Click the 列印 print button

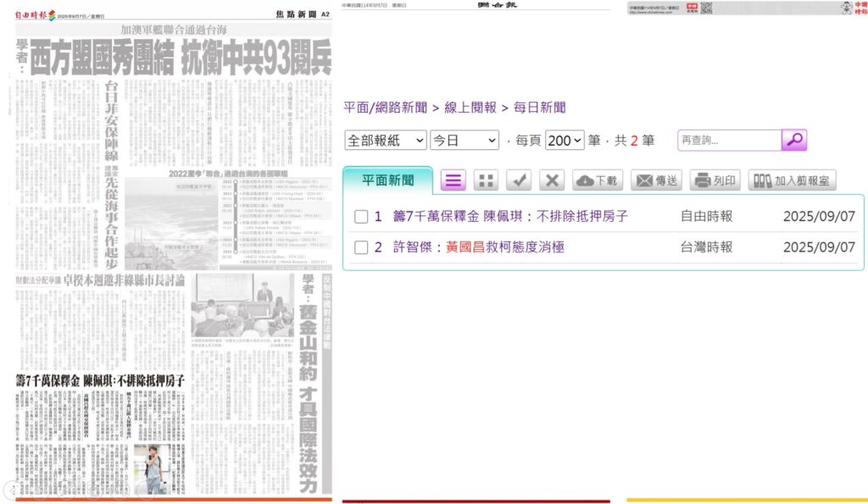tap(715, 180)
